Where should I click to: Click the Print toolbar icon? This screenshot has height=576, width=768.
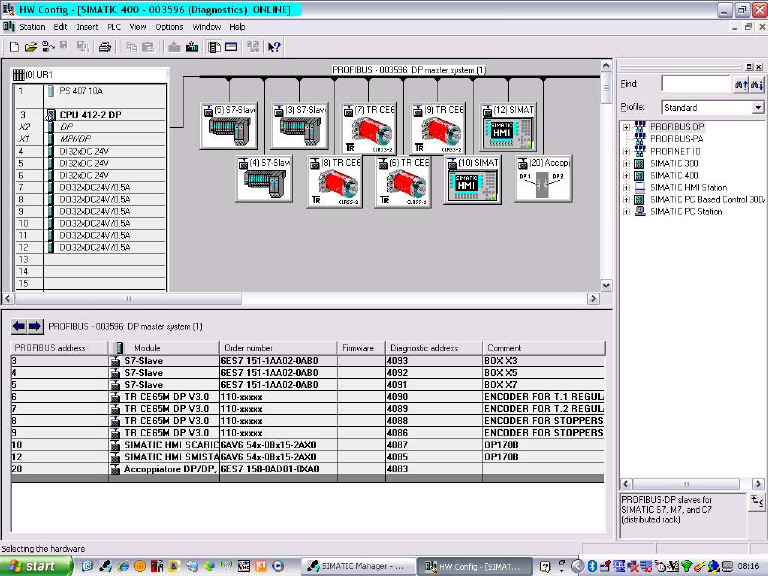coord(104,47)
